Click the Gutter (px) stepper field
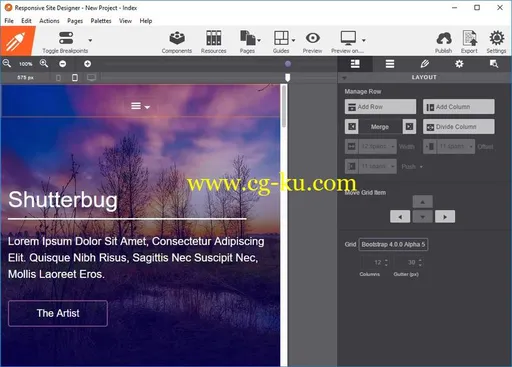 409,263
